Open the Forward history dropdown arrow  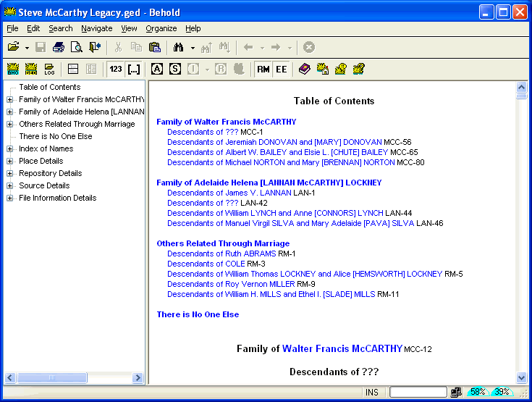[x=290, y=48]
